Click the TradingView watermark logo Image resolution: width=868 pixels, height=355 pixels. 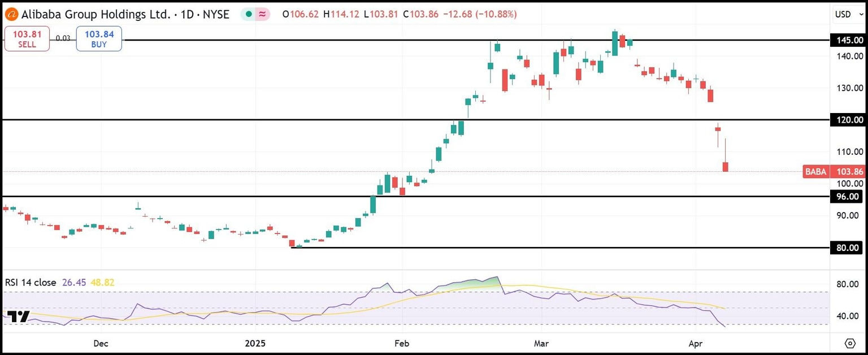point(20,317)
